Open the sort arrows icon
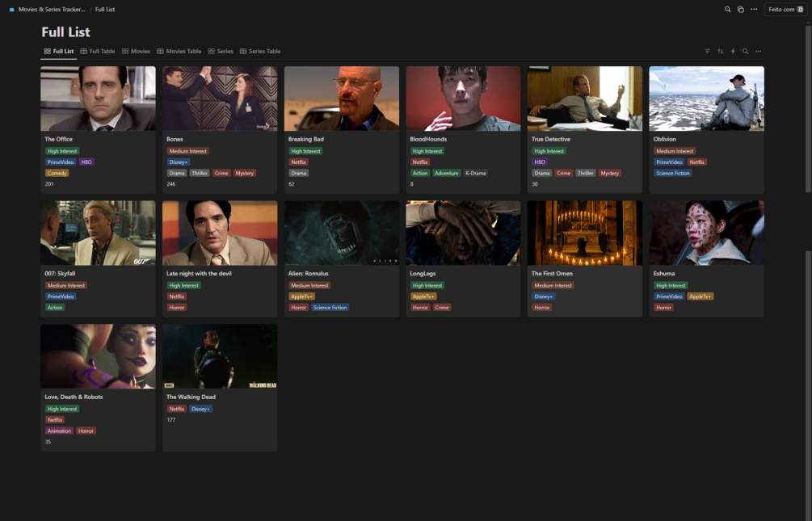Viewport: 812px width, 521px height. click(x=721, y=51)
